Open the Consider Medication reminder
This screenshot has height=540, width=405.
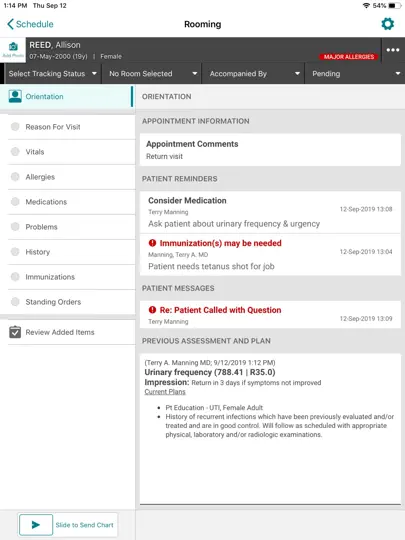(x=270, y=212)
